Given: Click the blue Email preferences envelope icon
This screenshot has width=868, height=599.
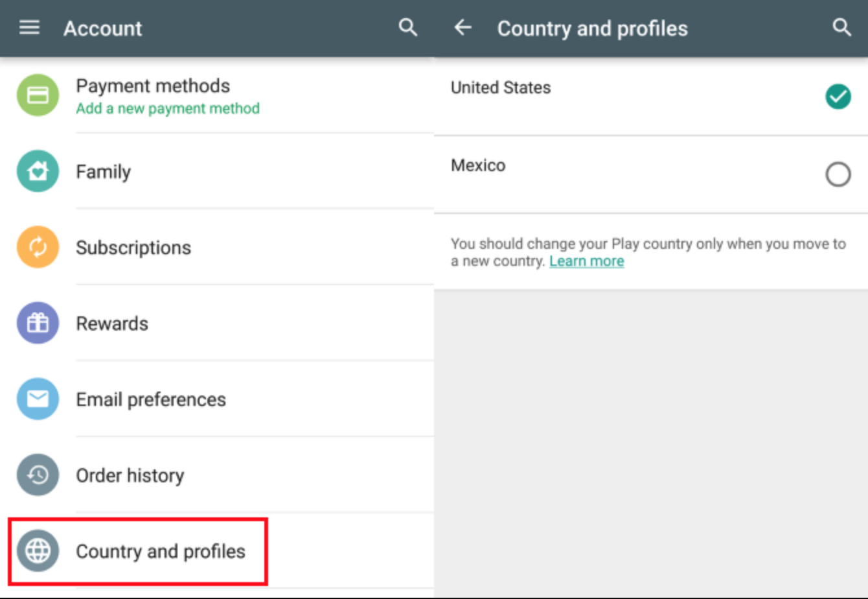Looking at the screenshot, I should [38, 399].
